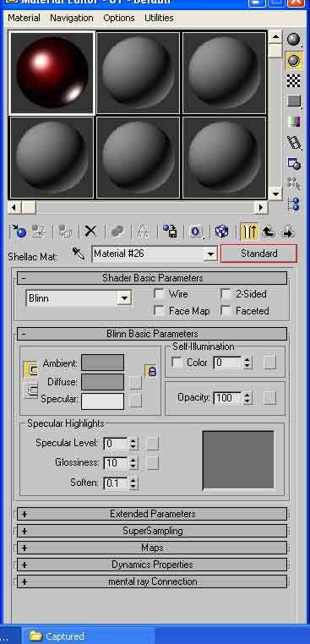Toggle the Show End Result icon
This screenshot has height=644, width=310.
tap(249, 232)
